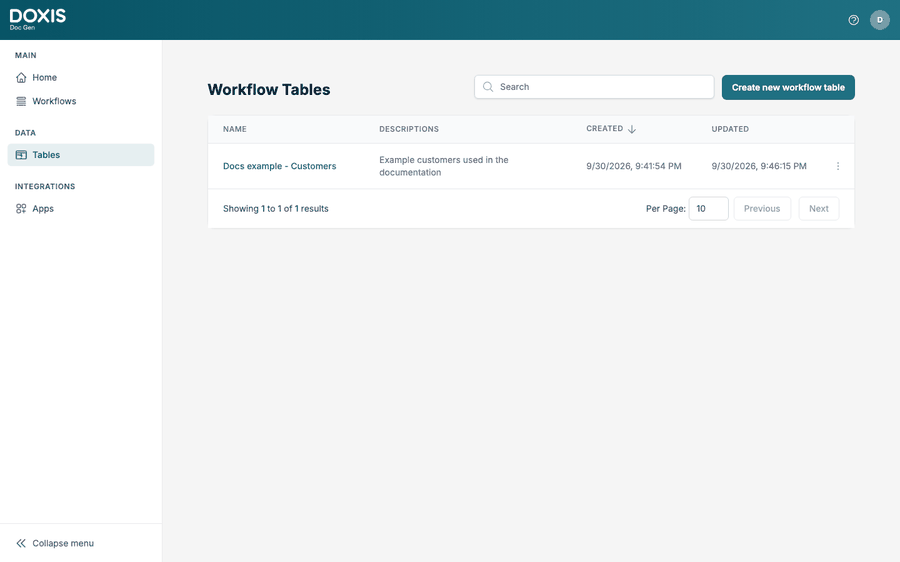Sort by the UPDATED column header
The image size is (900, 562).
click(730, 129)
